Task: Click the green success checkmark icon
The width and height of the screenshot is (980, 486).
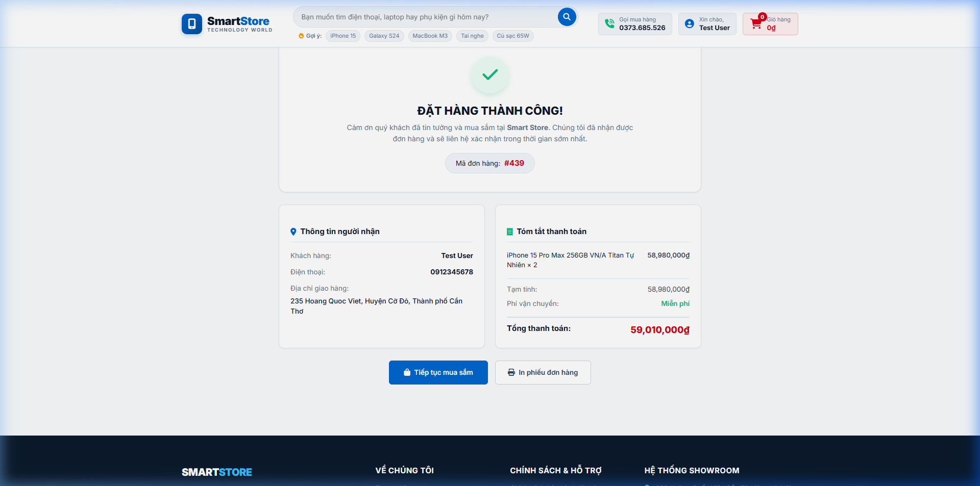Action: click(x=490, y=75)
